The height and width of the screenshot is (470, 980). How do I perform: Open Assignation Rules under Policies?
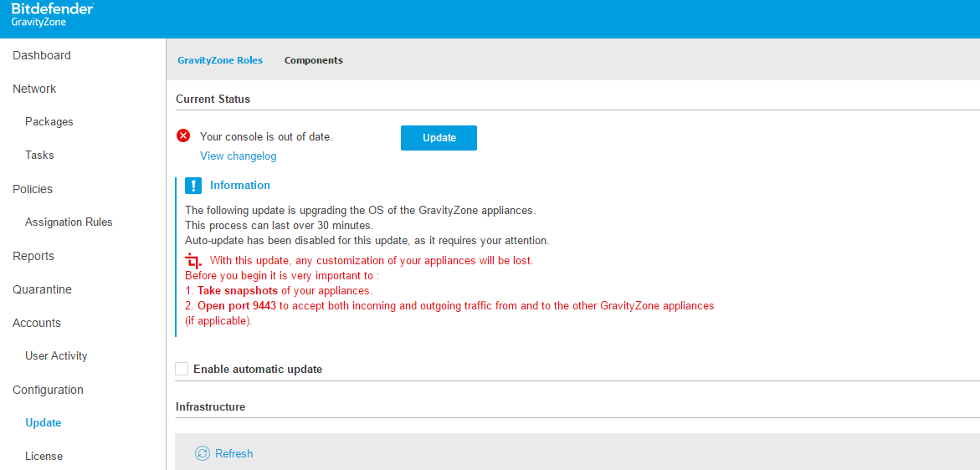tap(69, 222)
